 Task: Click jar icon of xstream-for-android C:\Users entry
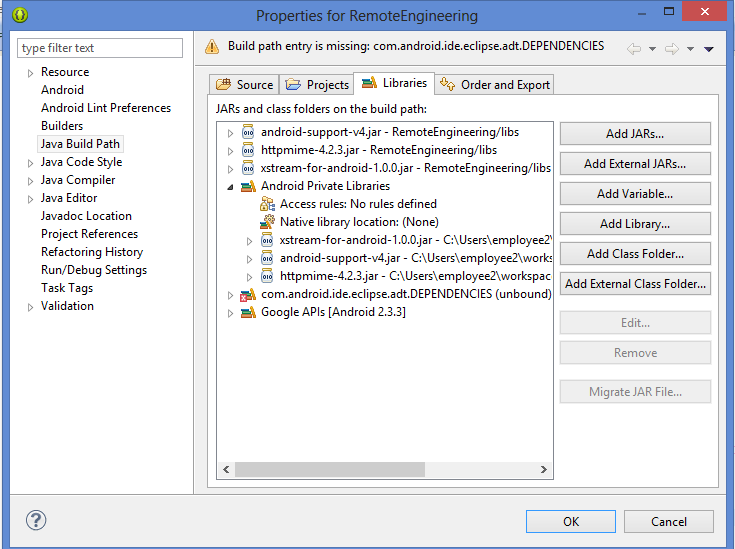(267, 240)
